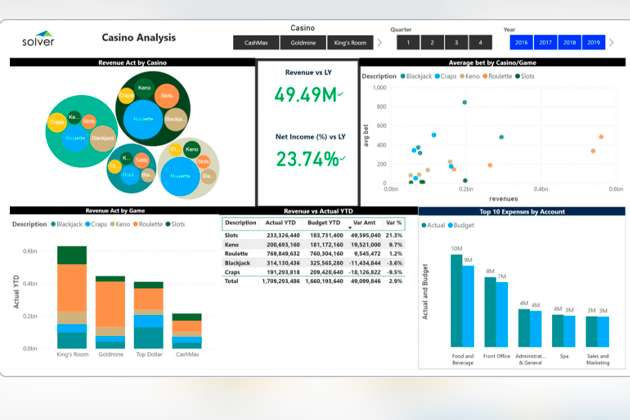Toggle the CashMax casino slicer
This screenshot has width=630, height=420.
click(x=255, y=43)
